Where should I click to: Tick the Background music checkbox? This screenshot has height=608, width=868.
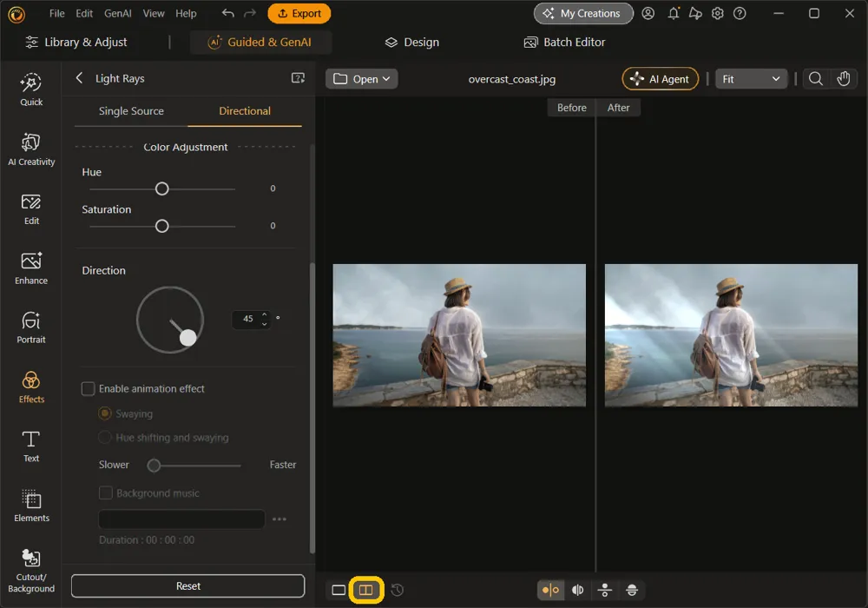click(x=105, y=492)
